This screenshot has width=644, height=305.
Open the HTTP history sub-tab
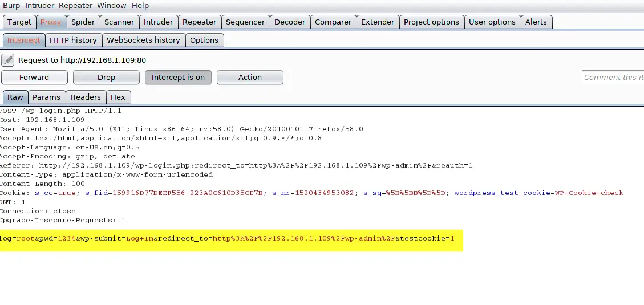[x=73, y=40]
